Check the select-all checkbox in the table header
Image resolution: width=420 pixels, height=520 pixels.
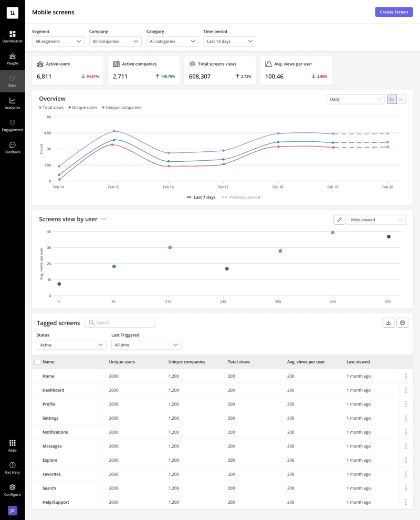click(x=37, y=362)
